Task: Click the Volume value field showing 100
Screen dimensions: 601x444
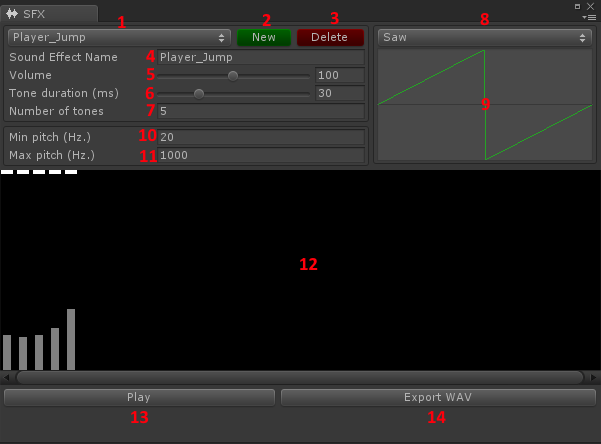Action: [x=340, y=75]
